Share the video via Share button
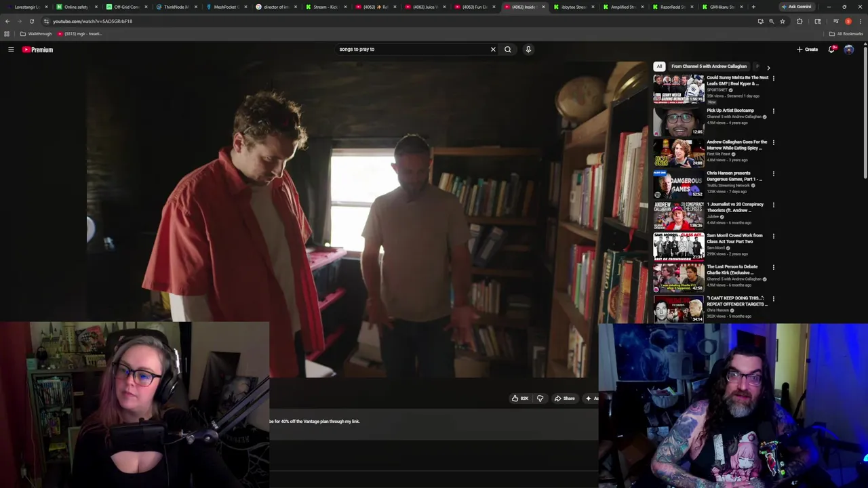This screenshot has height=488, width=868. [564, 399]
